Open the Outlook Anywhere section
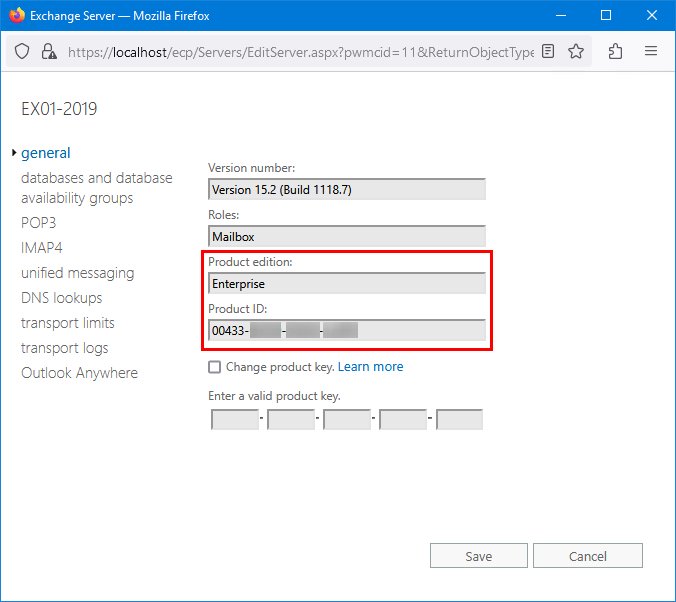This screenshot has width=676, height=602. [79, 373]
